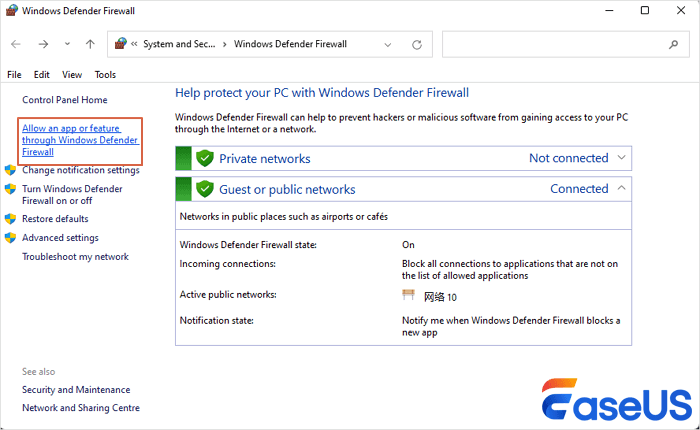700x430 pixels.
Task: Click the Back navigation arrow
Action: click(16, 44)
